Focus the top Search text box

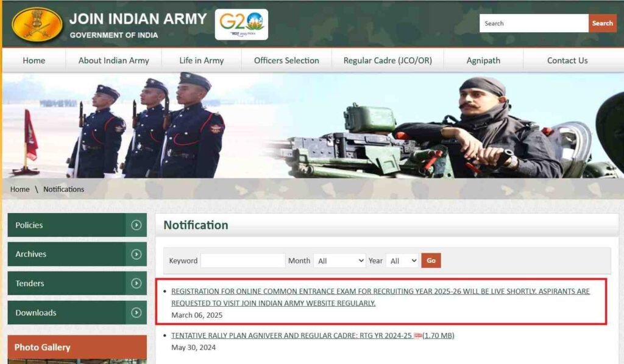pyautogui.click(x=534, y=23)
